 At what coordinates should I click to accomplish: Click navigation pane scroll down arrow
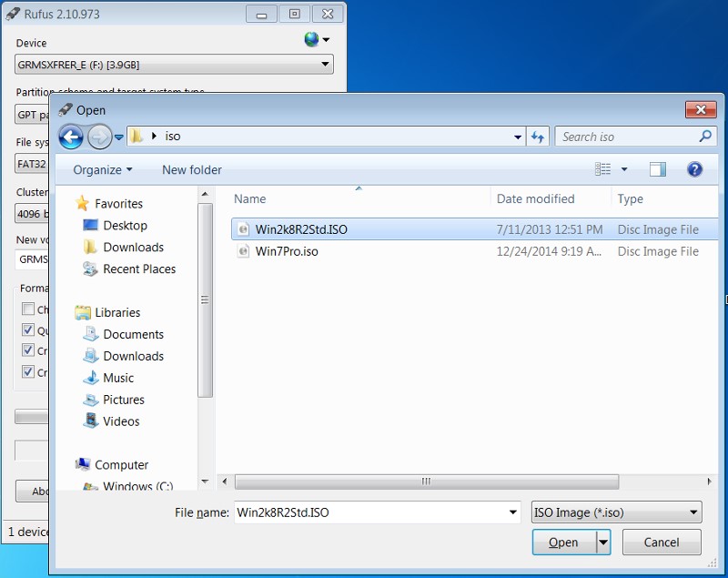click(x=205, y=482)
